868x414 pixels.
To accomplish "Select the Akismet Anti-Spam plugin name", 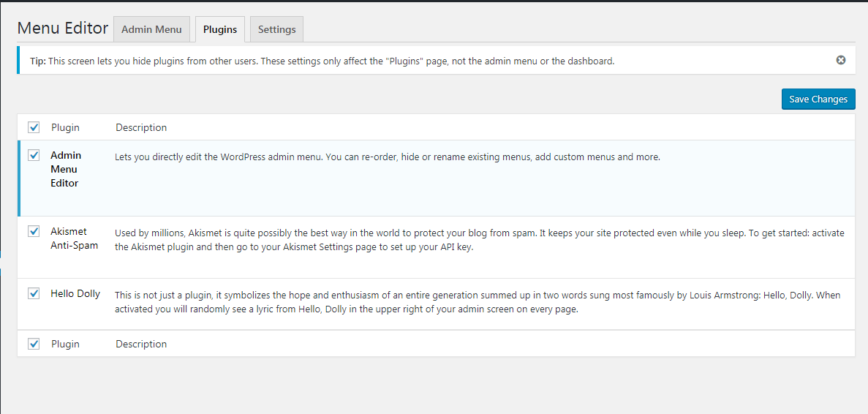I will click(74, 238).
